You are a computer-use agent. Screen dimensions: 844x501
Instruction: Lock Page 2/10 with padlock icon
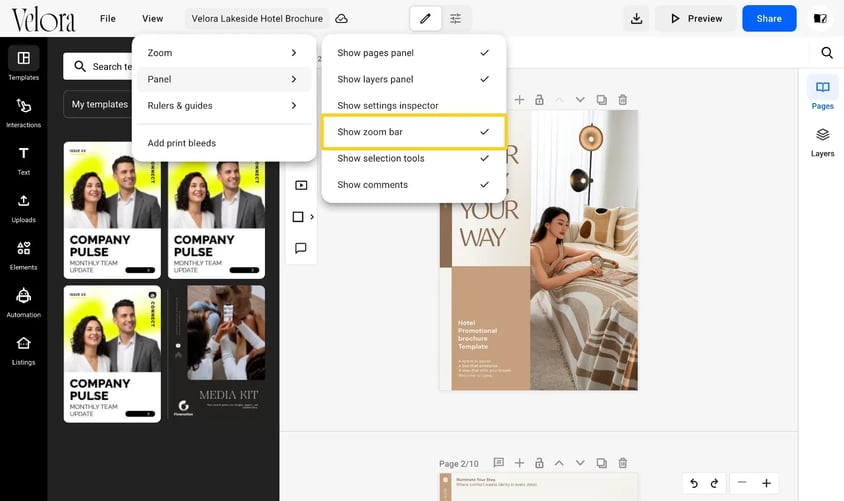(x=539, y=463)
